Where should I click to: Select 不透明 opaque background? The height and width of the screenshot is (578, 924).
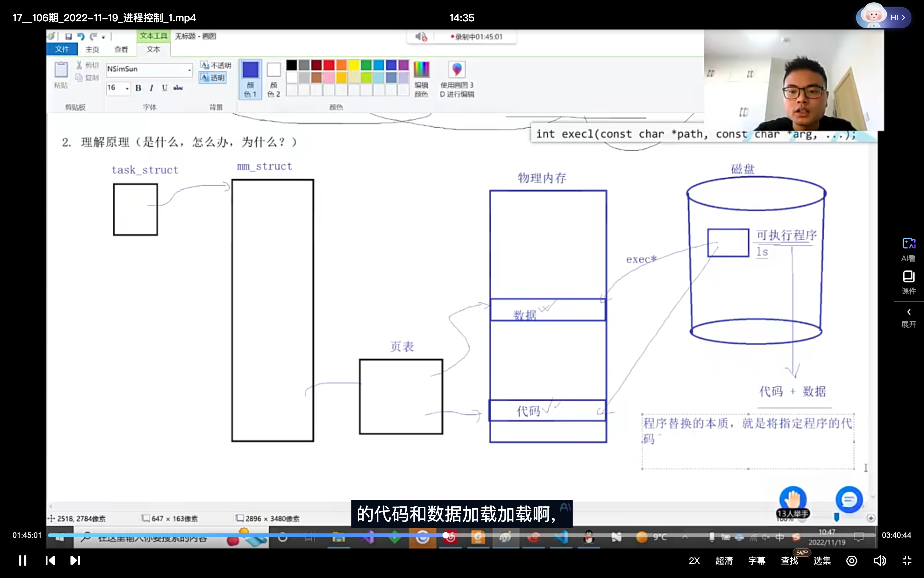click(x=216, y=65)
